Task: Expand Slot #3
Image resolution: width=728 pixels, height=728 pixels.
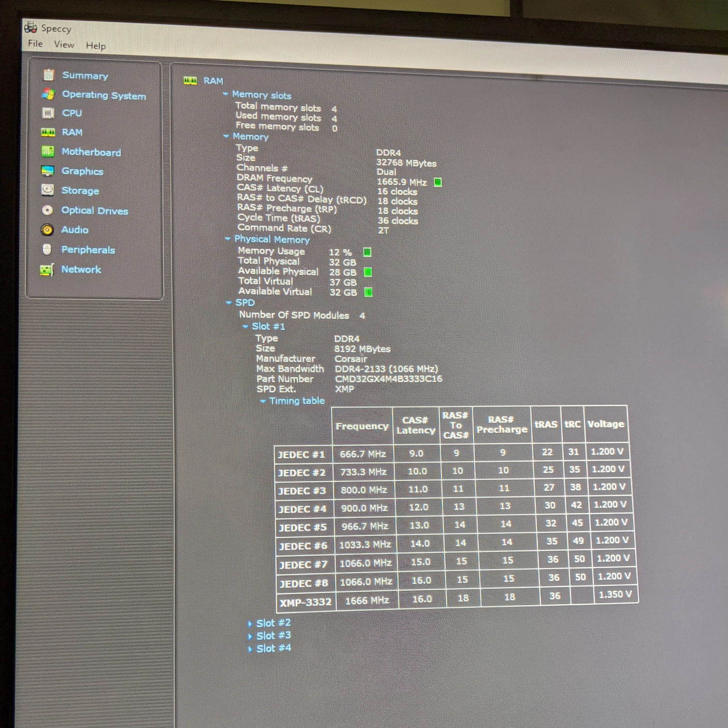Action: click(x=250, y=636)
